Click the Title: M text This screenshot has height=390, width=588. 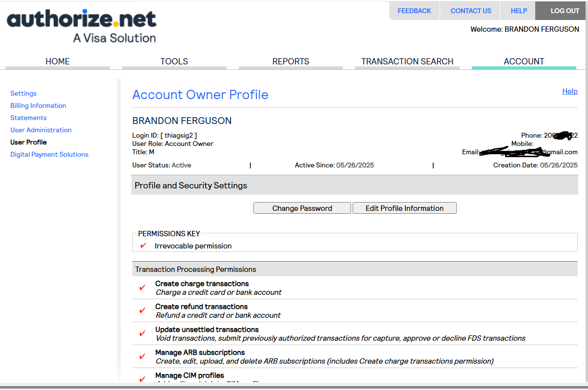pos(143,152)
